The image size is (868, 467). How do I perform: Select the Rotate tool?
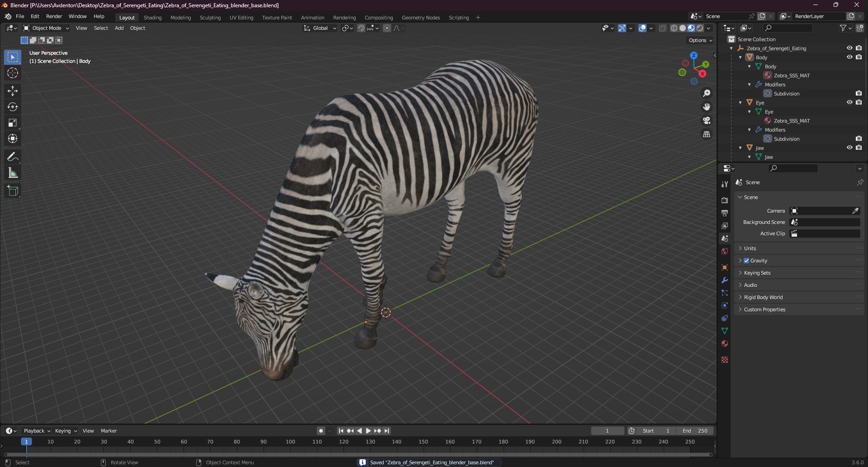point(13,107)
